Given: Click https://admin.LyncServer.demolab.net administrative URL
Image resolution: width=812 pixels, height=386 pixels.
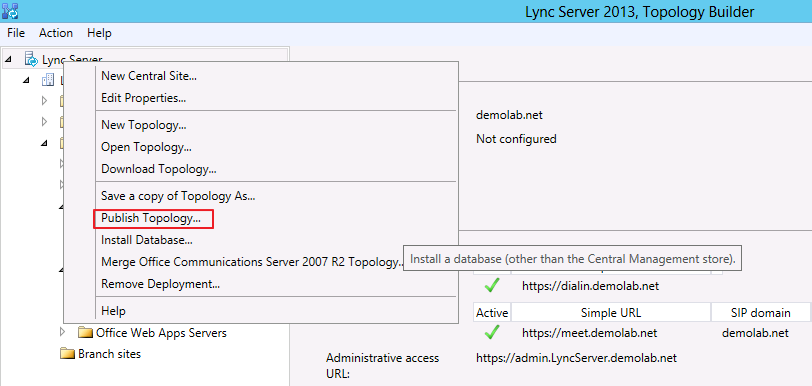Looking at the screenshot, I should click(x=576, y=358).
